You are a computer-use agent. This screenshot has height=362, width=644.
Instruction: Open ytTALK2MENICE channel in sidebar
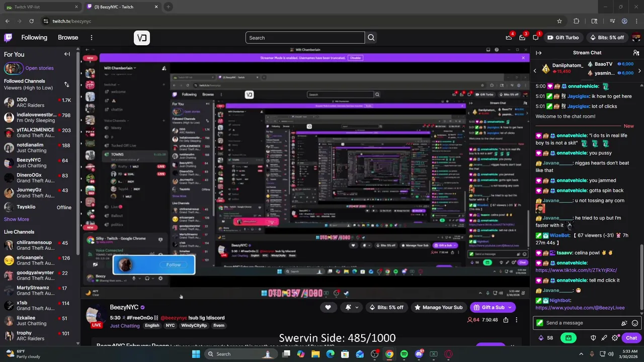38,133
